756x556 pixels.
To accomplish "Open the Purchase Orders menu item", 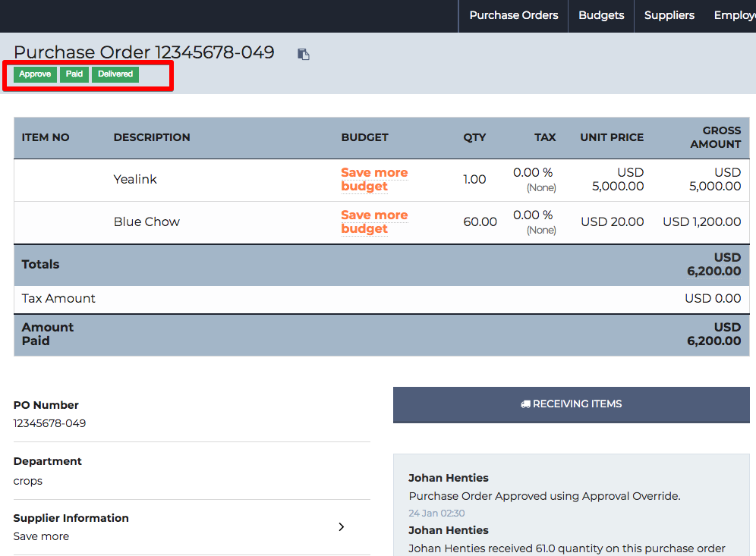I will click(x=513, y=15).
